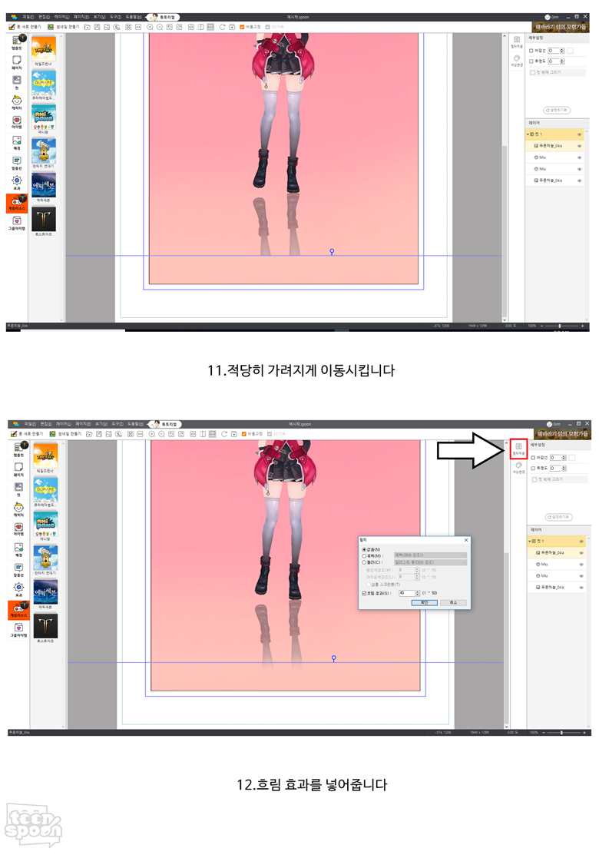The image size is (599, 868).
Task: Click the save disk icon in upper screenshot toolbar
Action: 97,27
